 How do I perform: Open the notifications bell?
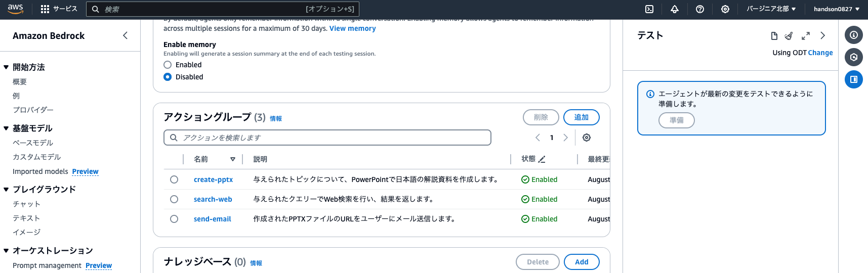click(x=675, y=9)
